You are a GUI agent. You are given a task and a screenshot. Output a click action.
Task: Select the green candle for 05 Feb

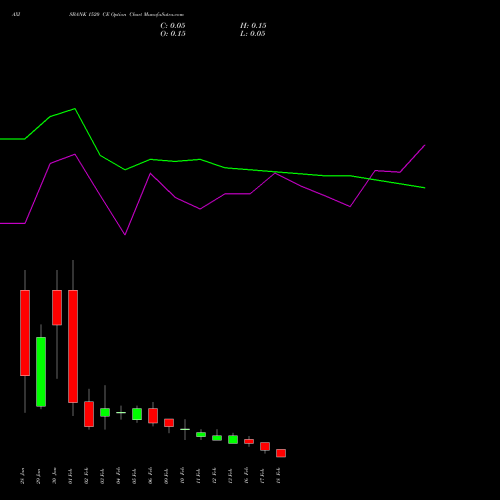(x=137, y=414)
